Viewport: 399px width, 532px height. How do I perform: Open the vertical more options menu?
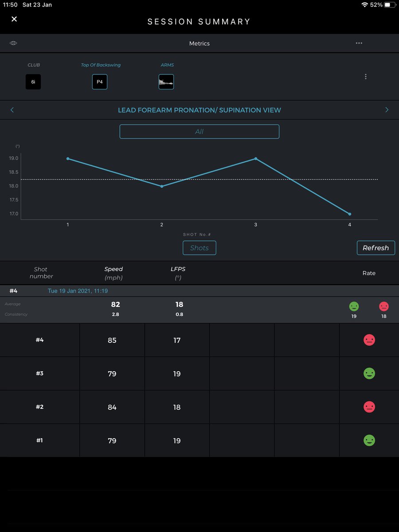(x=365, y=77)
